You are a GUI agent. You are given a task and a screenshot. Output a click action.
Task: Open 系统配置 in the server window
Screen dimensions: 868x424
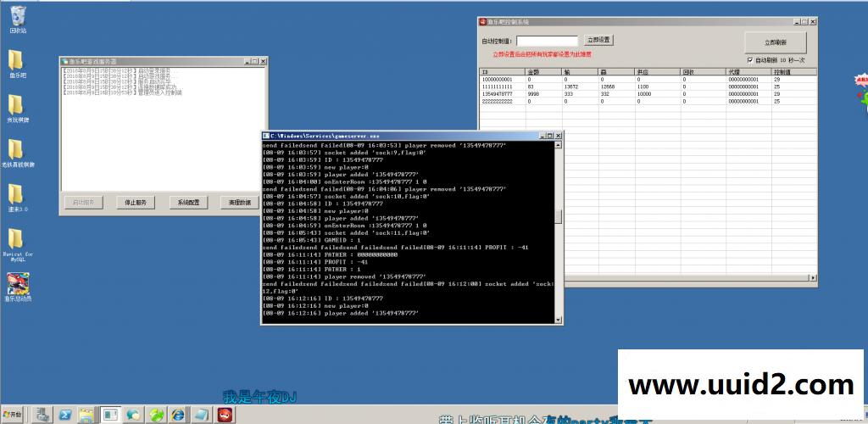tap(188, 203)
